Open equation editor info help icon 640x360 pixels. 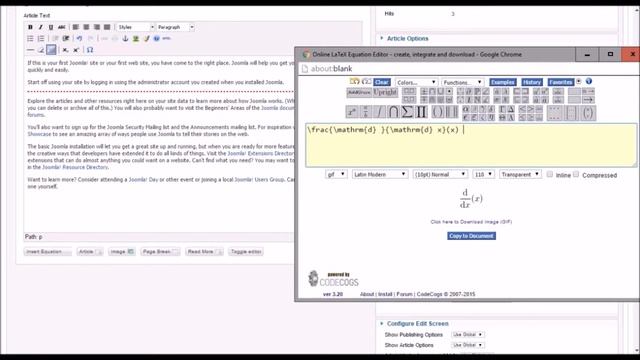pyautogui.click(x=589, y=82)
